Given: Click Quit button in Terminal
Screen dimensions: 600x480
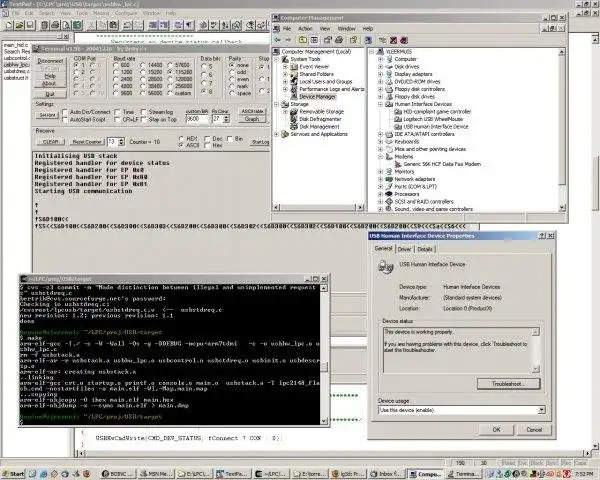Looking at the screenshot, I should coord(50,94).
